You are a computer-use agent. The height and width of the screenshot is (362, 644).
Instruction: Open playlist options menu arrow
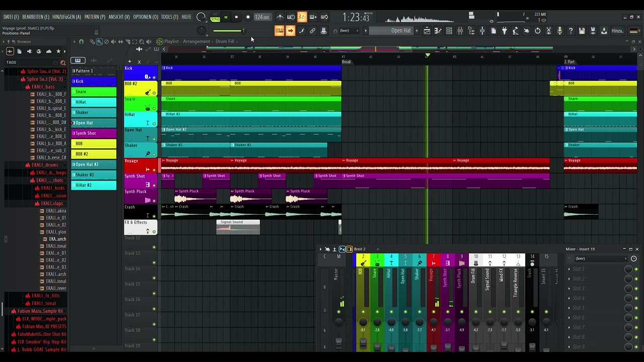click(x=74, y=42)
